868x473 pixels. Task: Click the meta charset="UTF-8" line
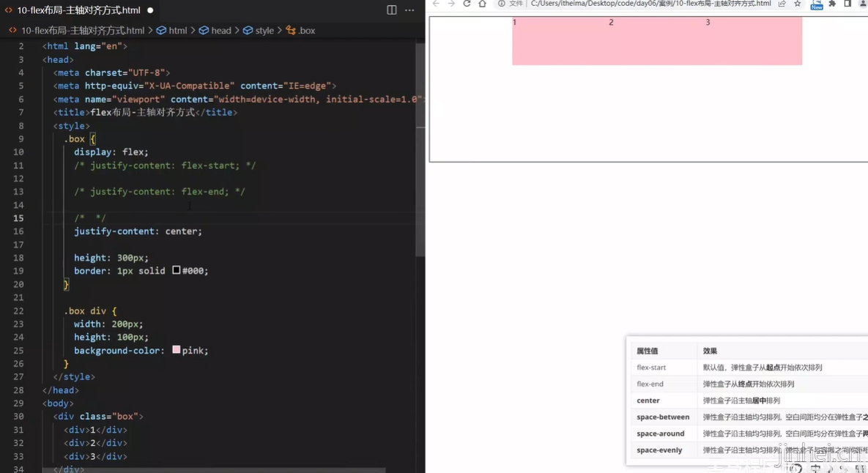[x=112, y=72]
